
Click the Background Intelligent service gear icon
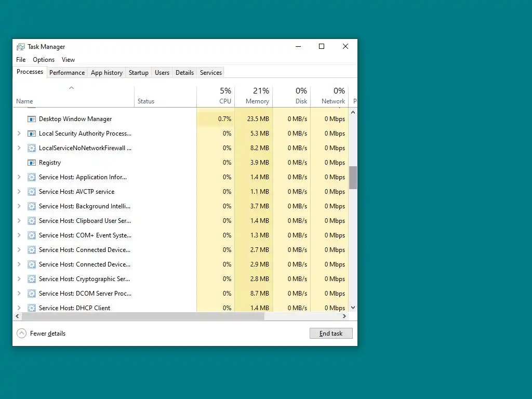(32, 206)
